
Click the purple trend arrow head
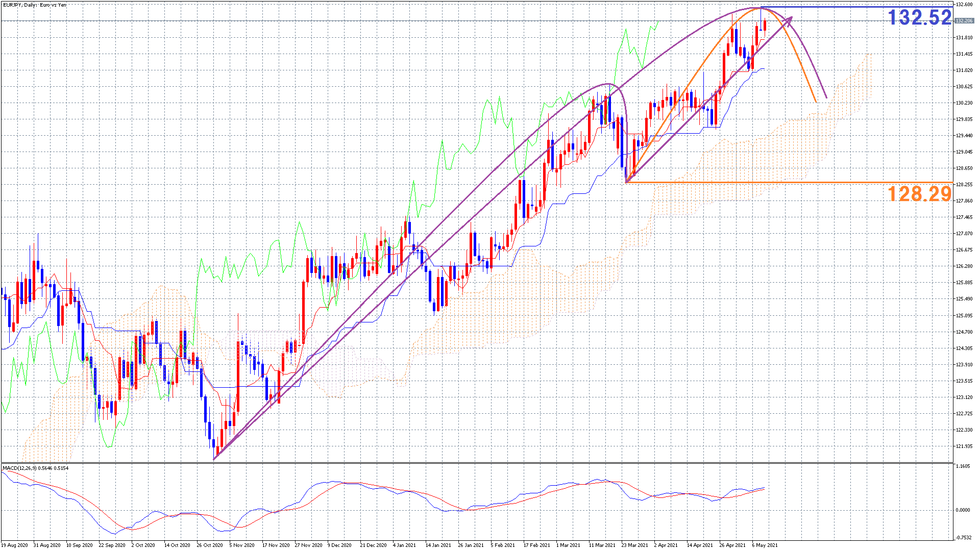coord(790,19)
